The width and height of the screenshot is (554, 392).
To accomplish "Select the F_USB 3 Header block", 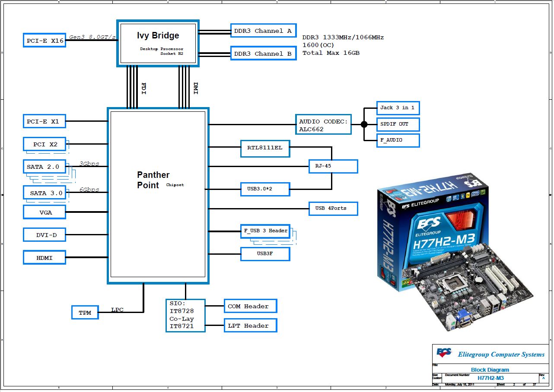I will 265,231.
